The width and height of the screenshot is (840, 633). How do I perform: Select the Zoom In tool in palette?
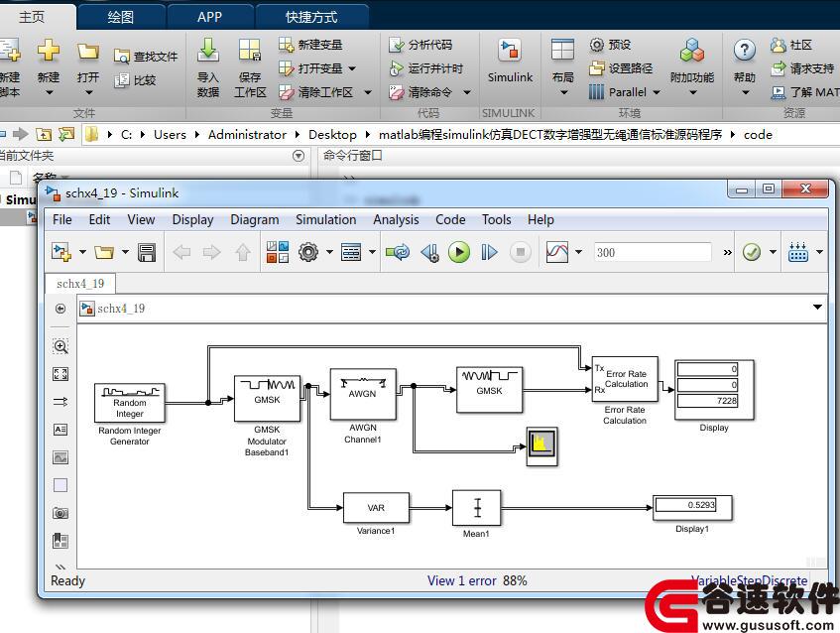[x=60, y=346]
